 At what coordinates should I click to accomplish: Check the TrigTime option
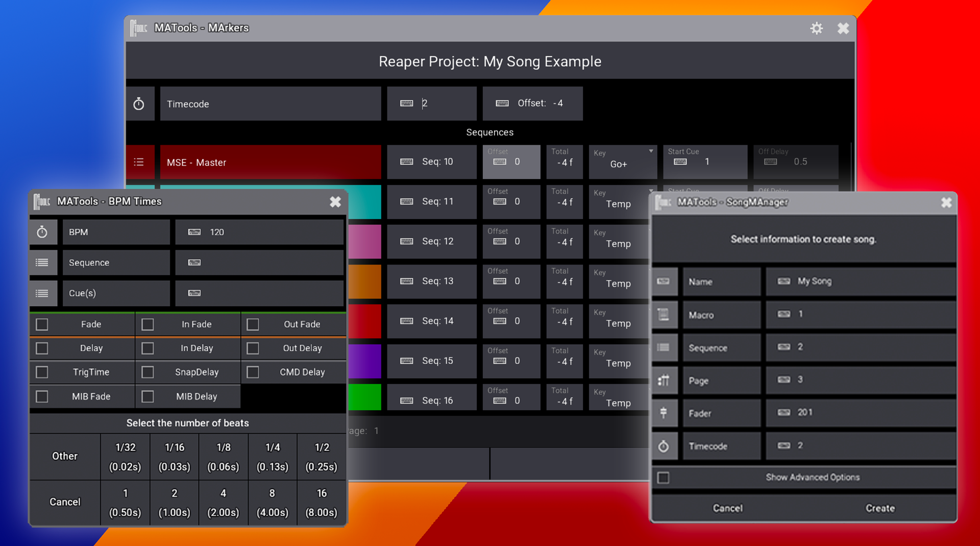pos(42,372)
